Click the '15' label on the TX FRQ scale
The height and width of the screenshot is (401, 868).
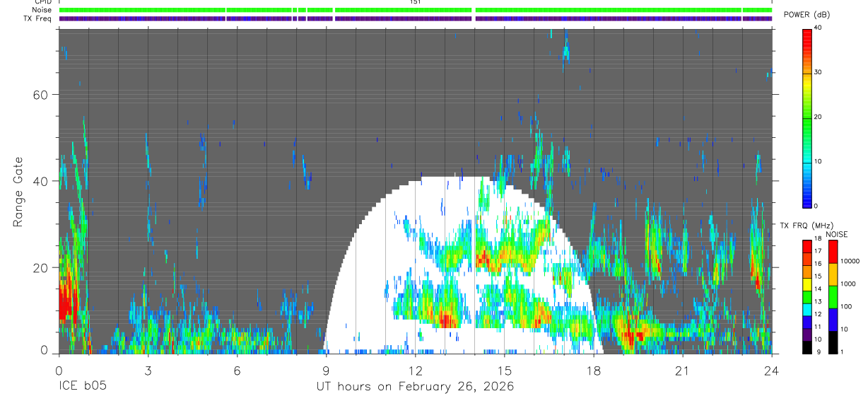pos(819,277)
